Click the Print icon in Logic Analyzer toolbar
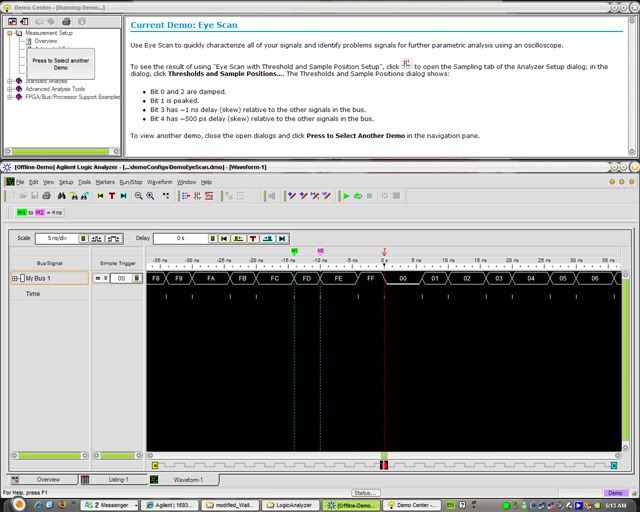 pos(46,196)
